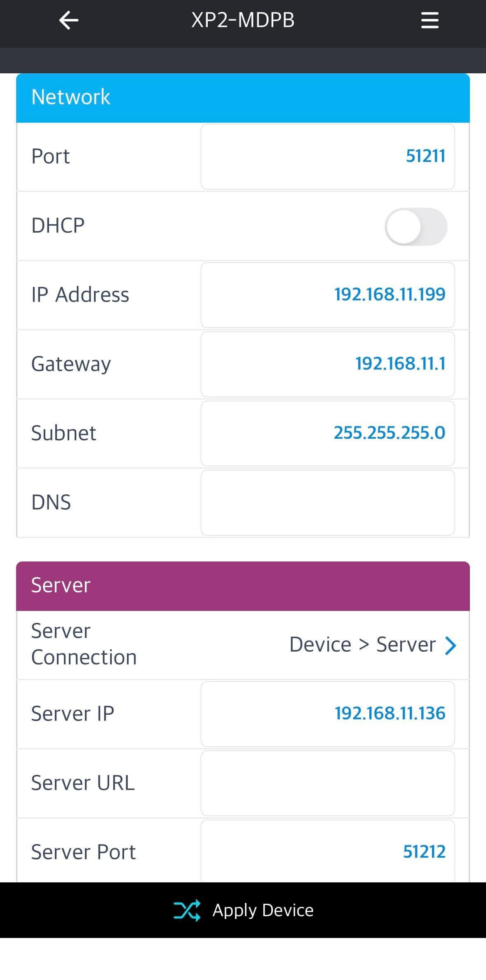The image size is (486, 980).
Task: Focus the Gateway input field
Action: [328, 364]
